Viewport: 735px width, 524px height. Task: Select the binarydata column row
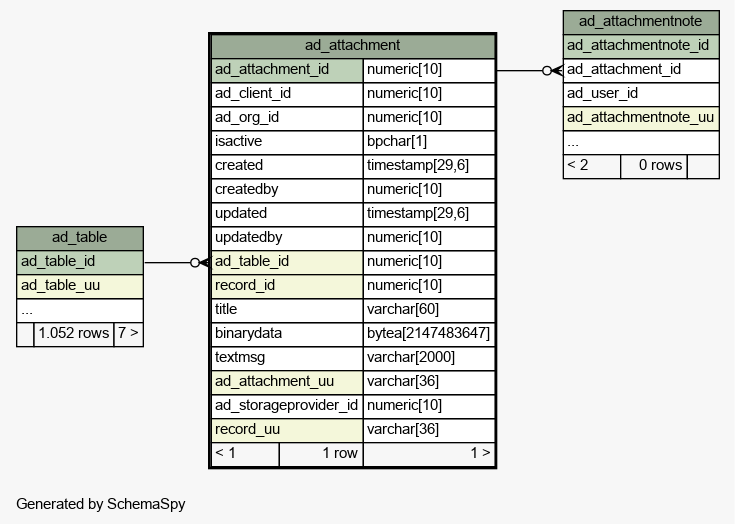353,334
